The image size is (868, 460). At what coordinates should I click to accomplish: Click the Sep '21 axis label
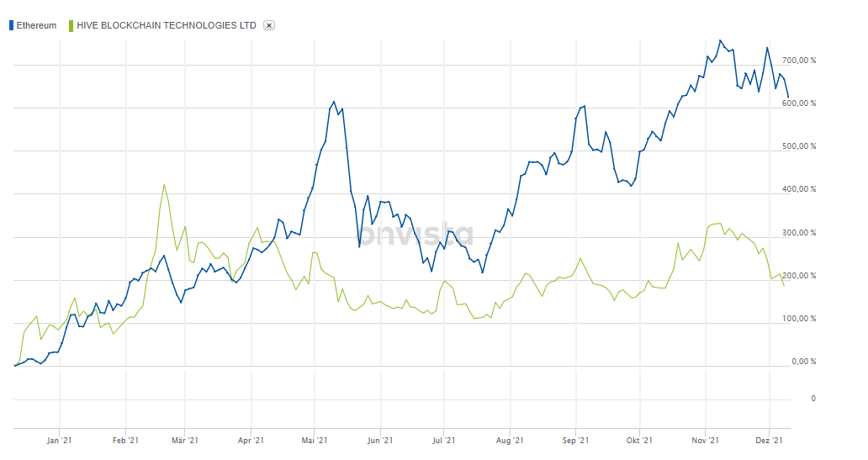click(x=575, y=441)
